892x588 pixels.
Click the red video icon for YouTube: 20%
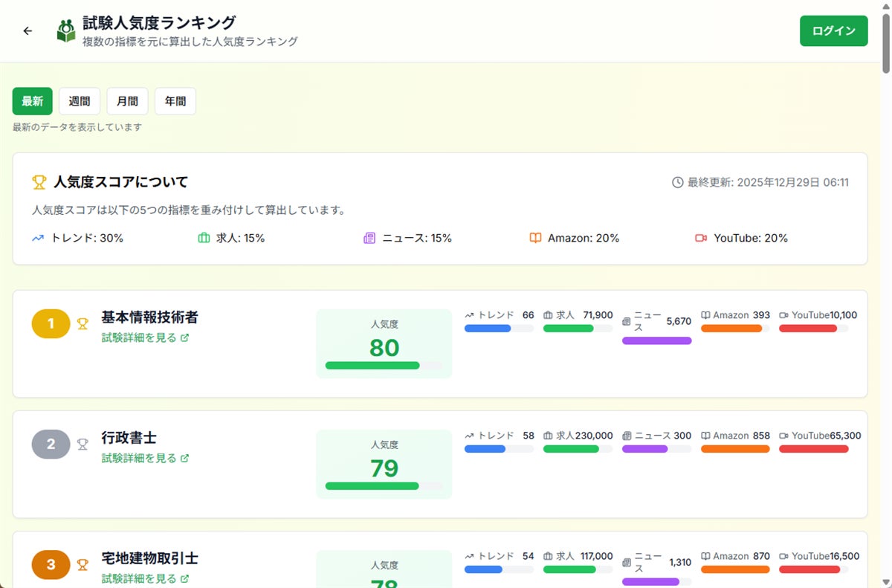pyautogui.click(x=701, y=239)
